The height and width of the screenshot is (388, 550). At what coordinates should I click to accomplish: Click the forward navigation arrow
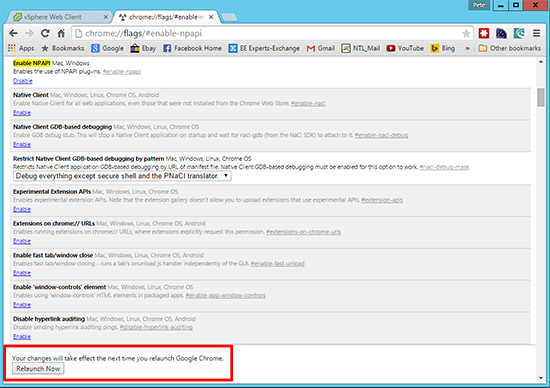coord(29,33)
